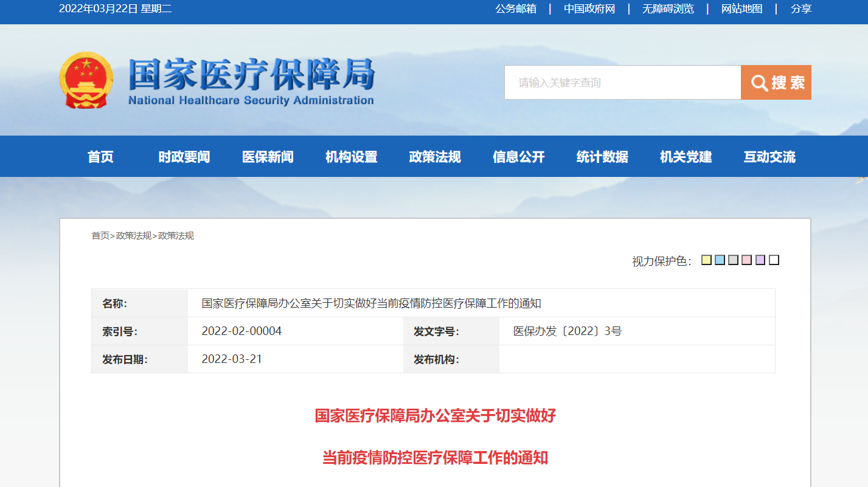This screenshot has width=868, height=487.
Task: Click the 名称 label cell
Action: point(140,303)
